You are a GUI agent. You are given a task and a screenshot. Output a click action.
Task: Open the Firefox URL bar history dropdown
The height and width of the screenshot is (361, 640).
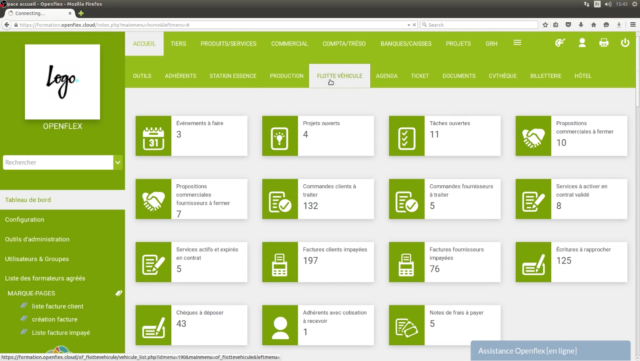[x=409, y=25]
